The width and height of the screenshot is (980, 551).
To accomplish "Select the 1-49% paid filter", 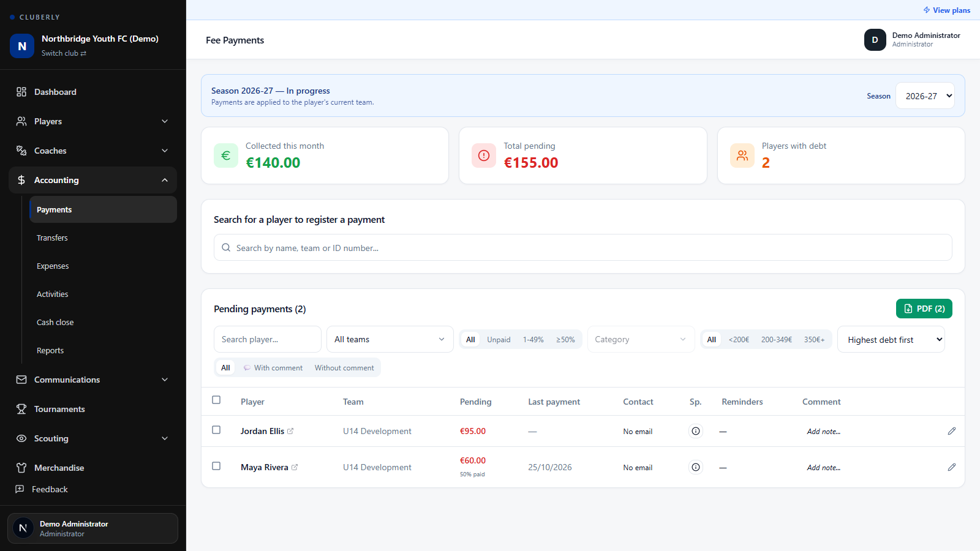I will point(533,340).
